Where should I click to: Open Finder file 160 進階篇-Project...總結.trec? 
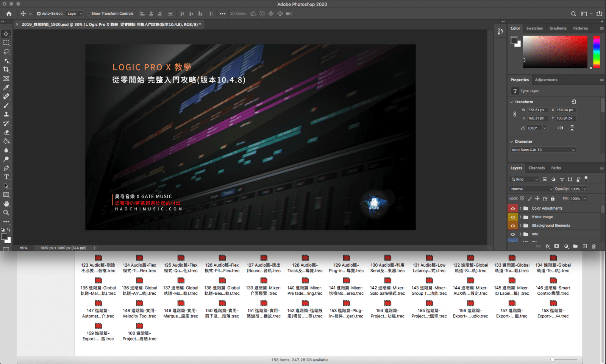pos(139,332)
